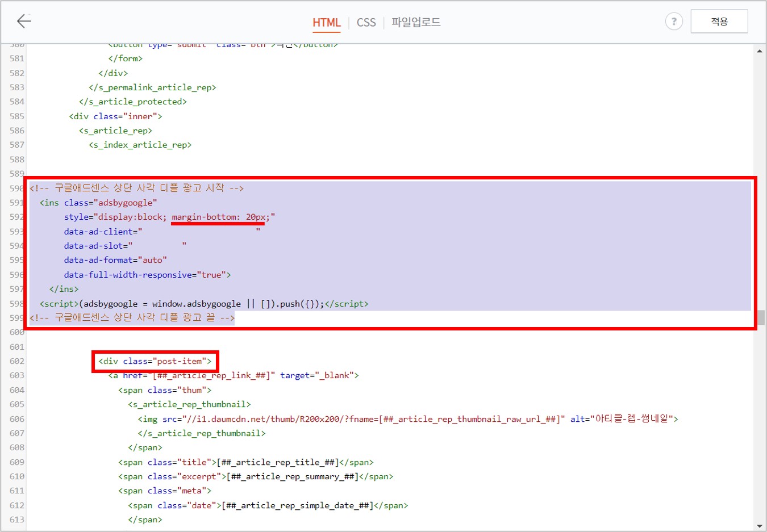
Task: Click the scrollbar down arrow
Action: point(760,526)
